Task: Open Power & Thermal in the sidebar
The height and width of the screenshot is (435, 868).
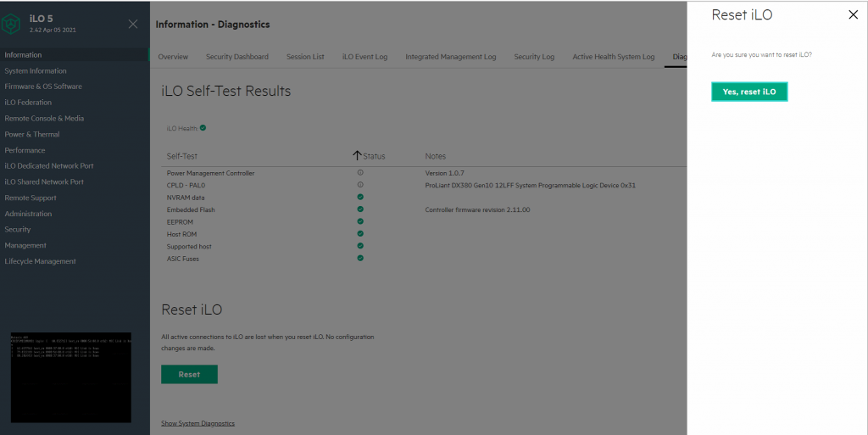Action: click(32, 134)
